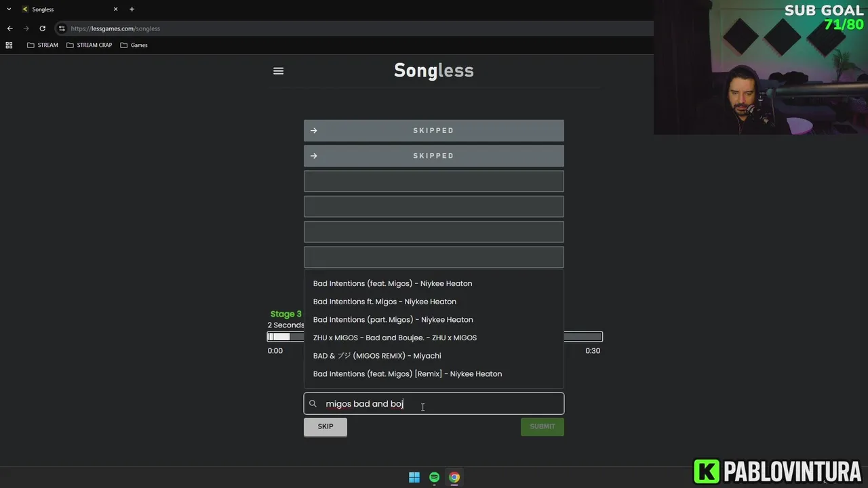Open the site information icon in address bar
The height and width of the screenshot is (488, 868).
(x=62, y=28)
